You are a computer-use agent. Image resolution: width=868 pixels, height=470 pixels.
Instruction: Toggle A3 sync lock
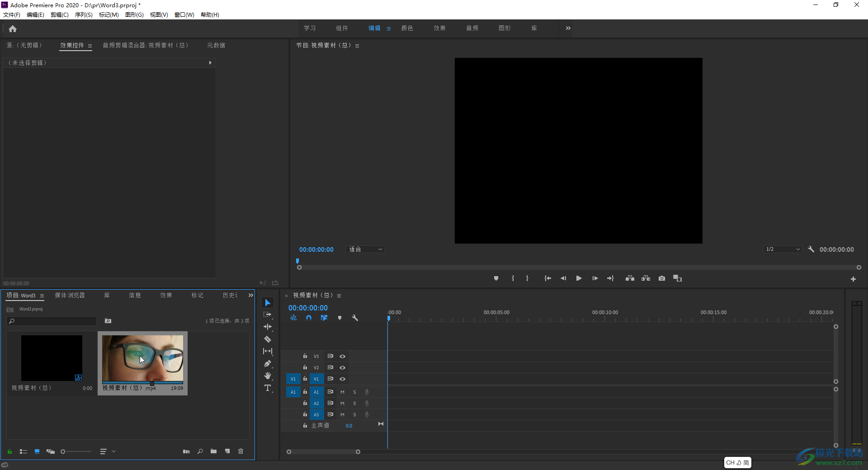(330, 414)
